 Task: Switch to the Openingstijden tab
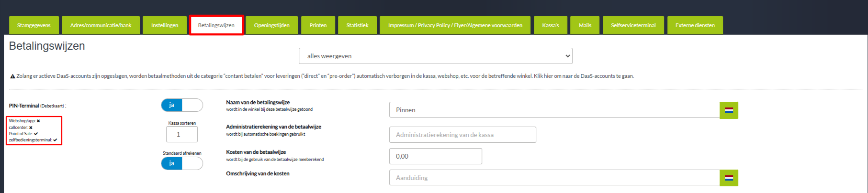click(x=271, y=25)
